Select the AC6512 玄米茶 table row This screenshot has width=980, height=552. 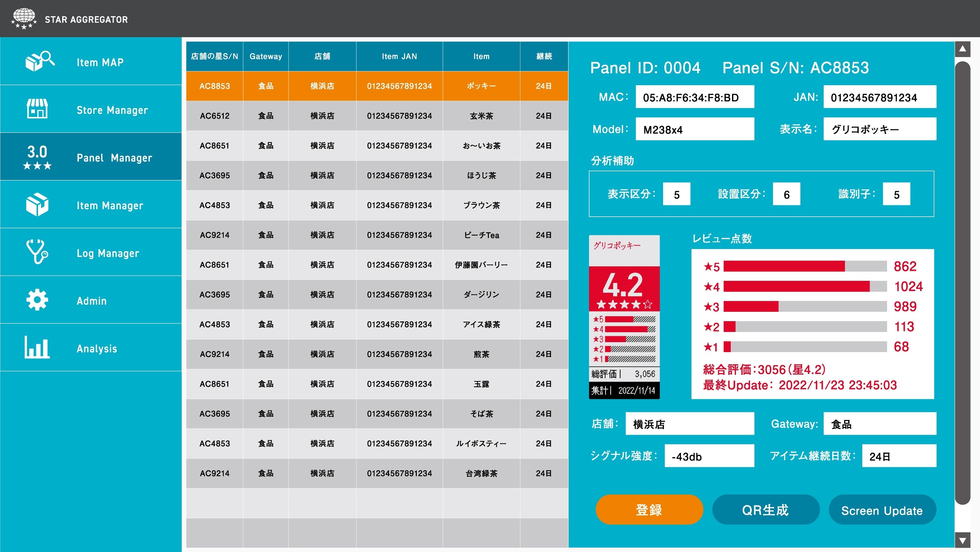[x=377, y=116]
